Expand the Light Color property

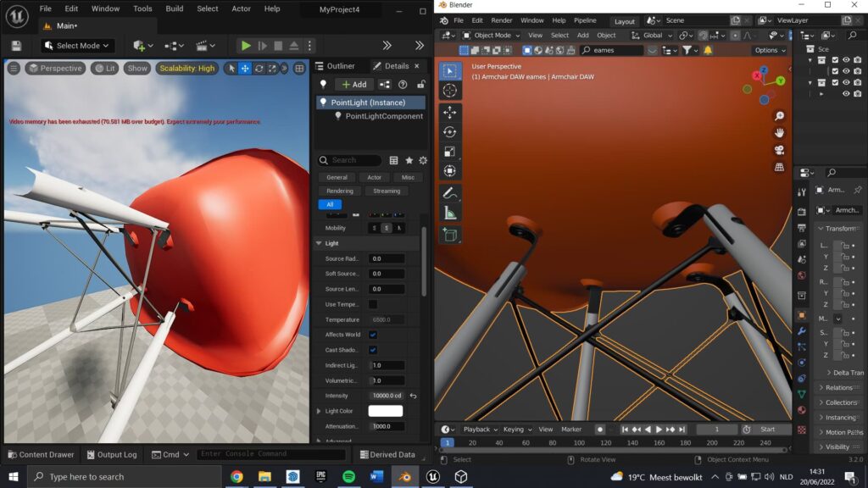click(319, 411)
